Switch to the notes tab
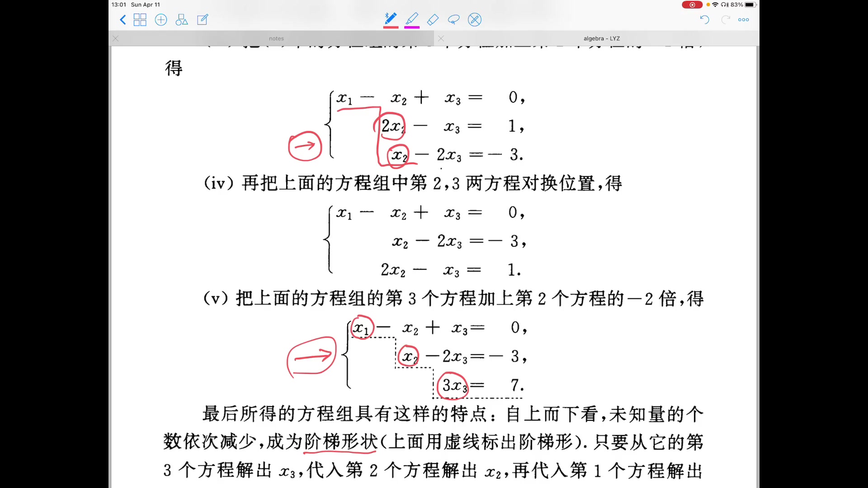 point(275,38)
